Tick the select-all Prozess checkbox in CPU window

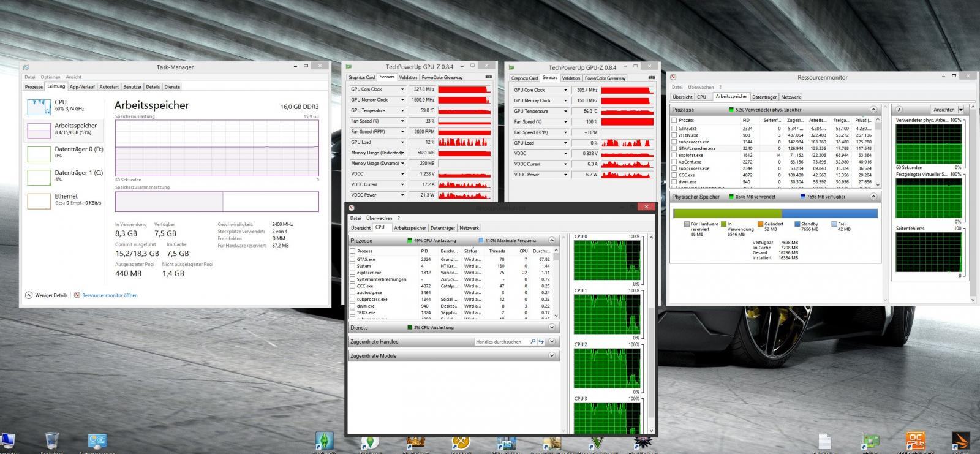(352, 251)
